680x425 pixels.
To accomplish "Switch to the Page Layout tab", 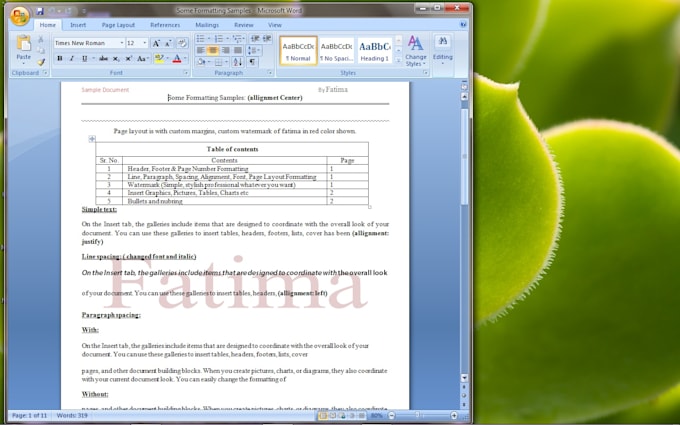I will coord(118,25).
